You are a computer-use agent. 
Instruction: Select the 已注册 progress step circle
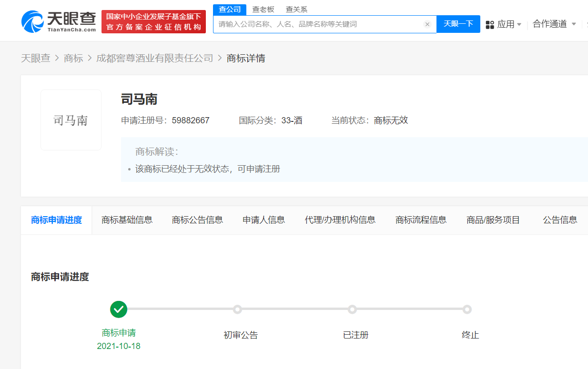pyautogui.click(x=352, y=309)
